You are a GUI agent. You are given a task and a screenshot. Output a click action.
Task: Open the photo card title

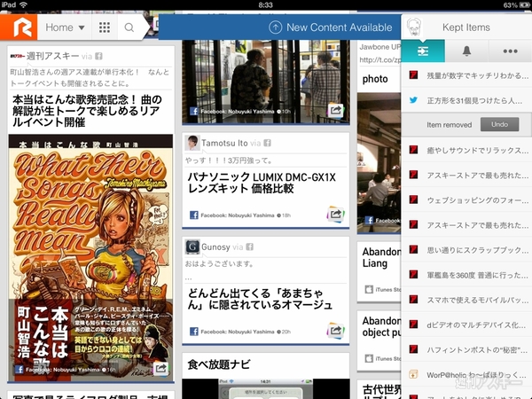click(375, 79)
